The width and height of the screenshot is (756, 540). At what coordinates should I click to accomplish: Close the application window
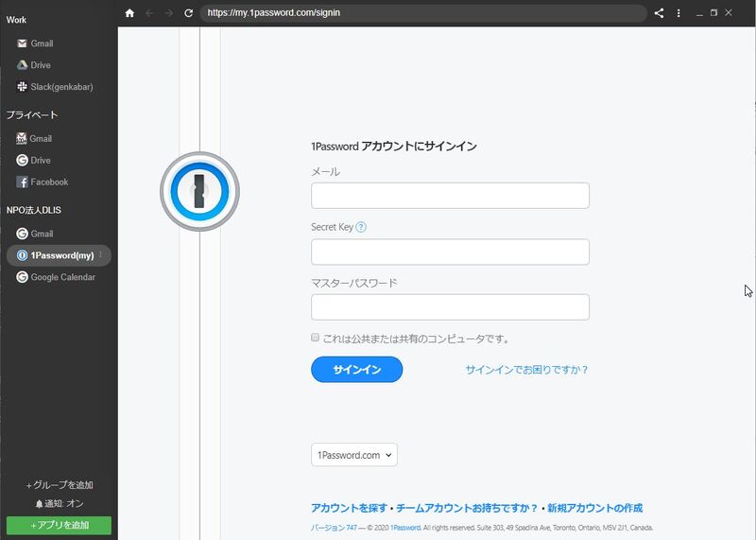729,13
